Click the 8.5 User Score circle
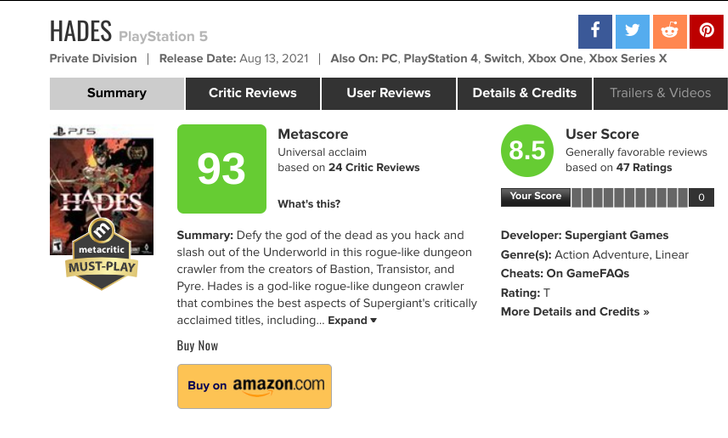This screenshot has height=438, width=728. click(527, 151)
